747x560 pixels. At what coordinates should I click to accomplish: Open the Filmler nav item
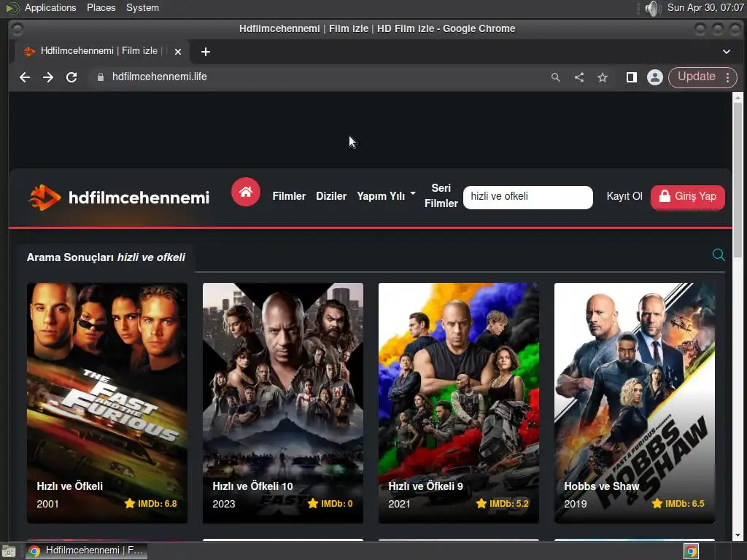click(289, 195)
